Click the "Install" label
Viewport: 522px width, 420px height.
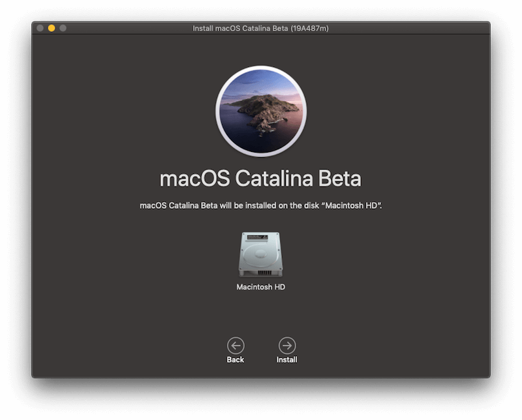pos(286,360)
